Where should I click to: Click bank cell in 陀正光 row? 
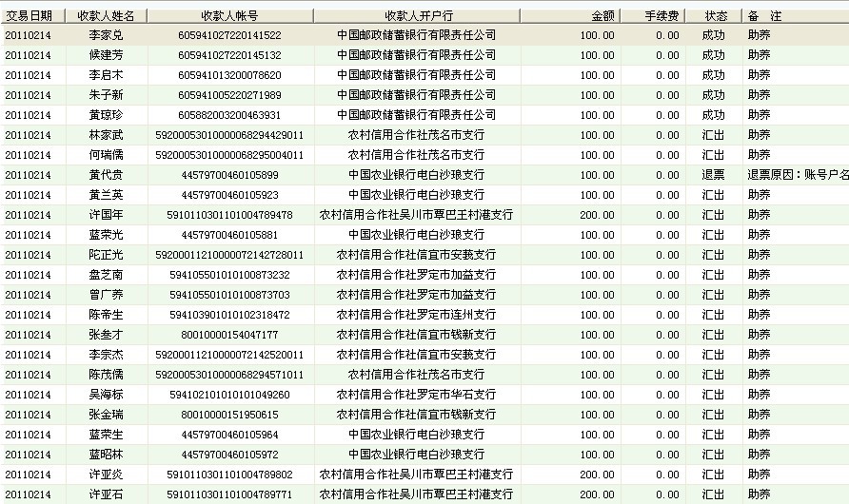click(x=416, y=255)
